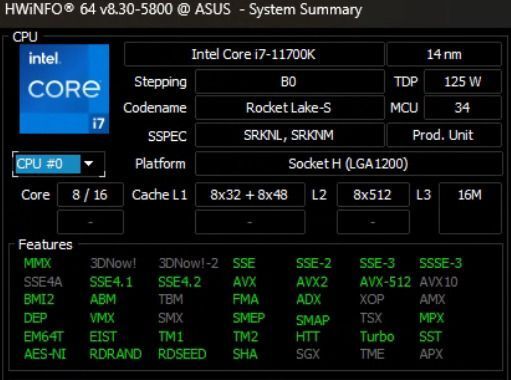Click the VMX feature flag
The width and height of the screenshot is (511, 380).
(x=102, y=318)
